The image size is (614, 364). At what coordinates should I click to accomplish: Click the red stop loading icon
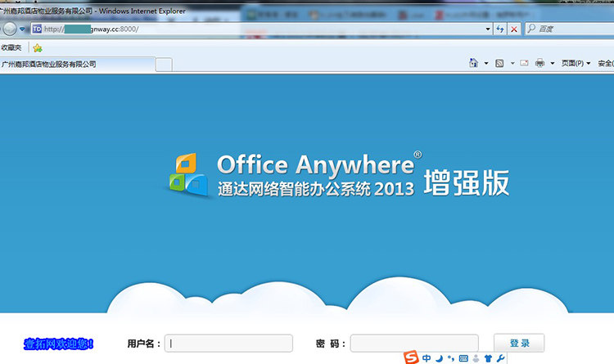pyautogui.click(x=514, y=29)
